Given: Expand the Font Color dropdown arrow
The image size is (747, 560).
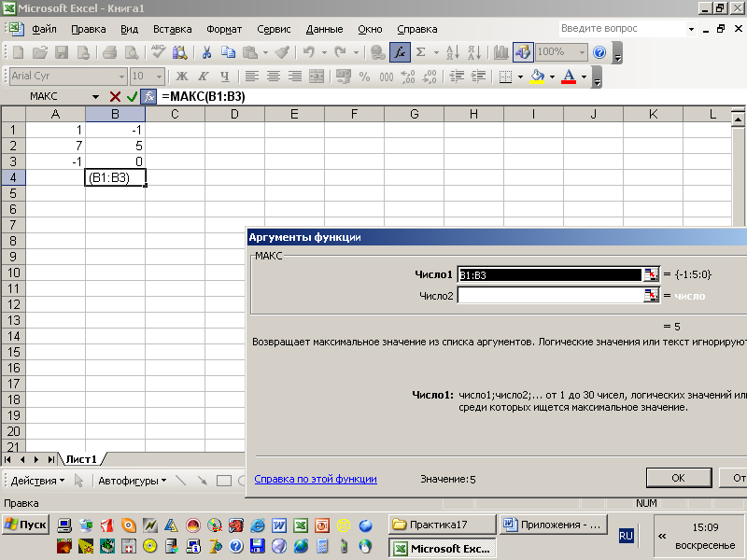Looking at the screenshot, I should pyautogui.click(x=584, y=77).
